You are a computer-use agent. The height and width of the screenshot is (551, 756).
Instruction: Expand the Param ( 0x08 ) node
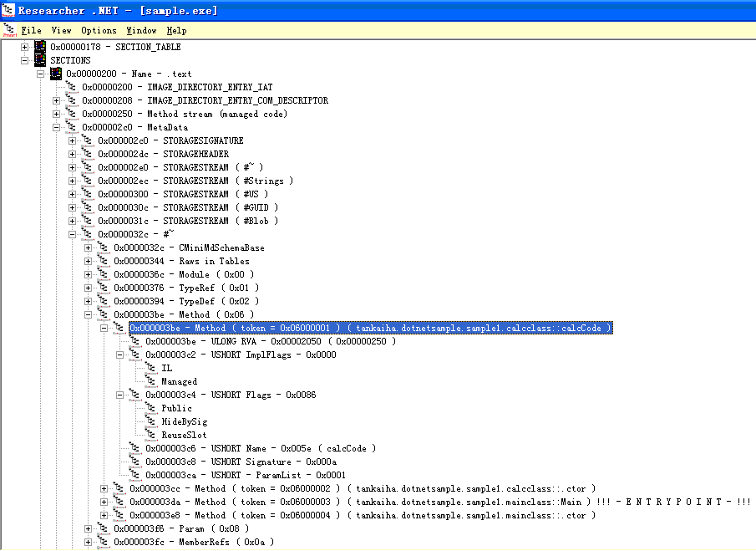[x=89, y=528]
